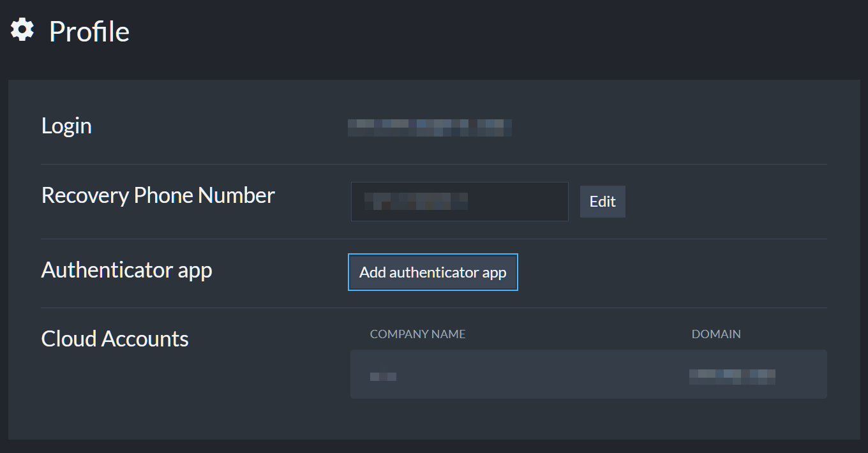Click the COMPANY NAME column header
The width and height of the screenshot is (868, 453).
pos(417,334)
